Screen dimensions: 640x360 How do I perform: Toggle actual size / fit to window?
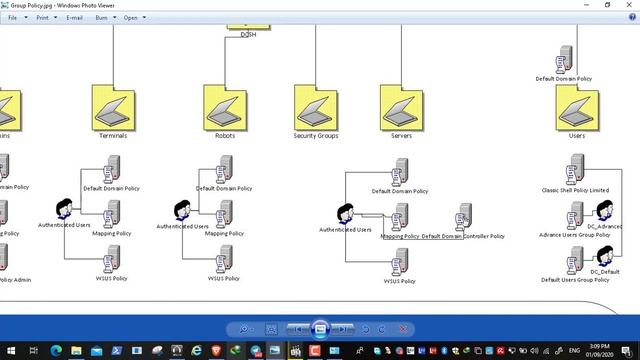(x=271, y=329)
